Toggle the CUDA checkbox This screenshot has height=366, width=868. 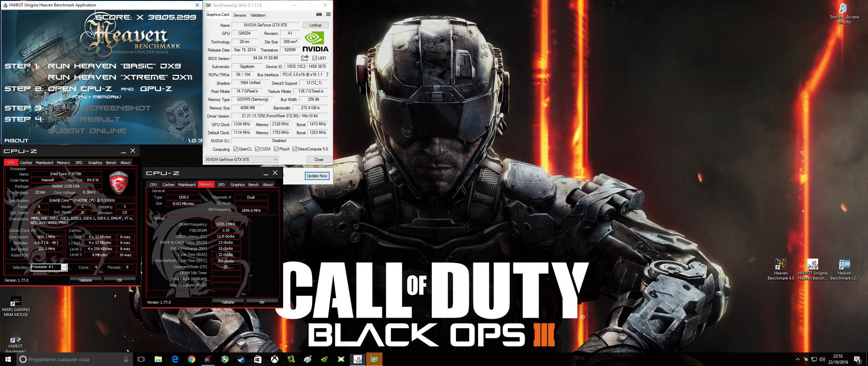pyautogui.click(x=257, y=149)
